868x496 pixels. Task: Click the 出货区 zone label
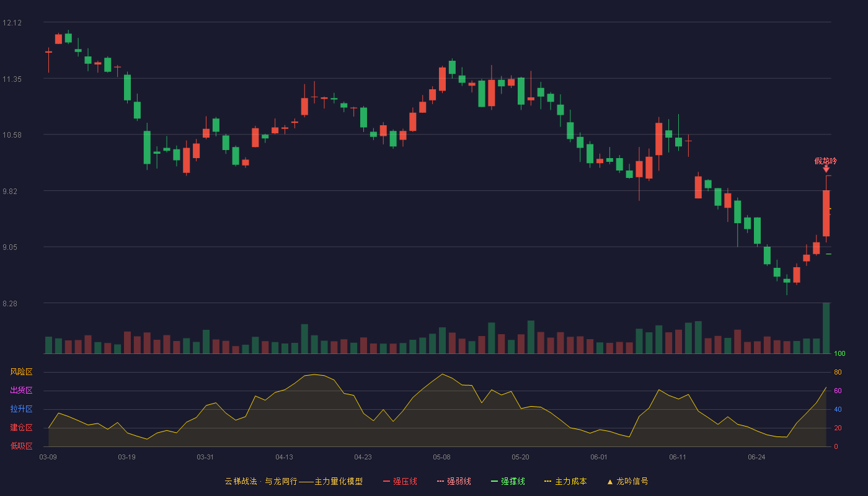(x=21, y=391)
